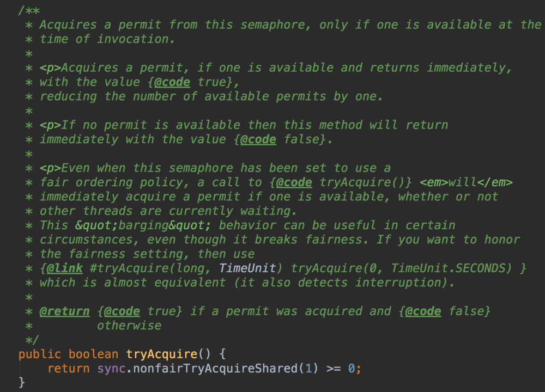Click TimeUnit.SECONDS in the link text

[452, 268]
